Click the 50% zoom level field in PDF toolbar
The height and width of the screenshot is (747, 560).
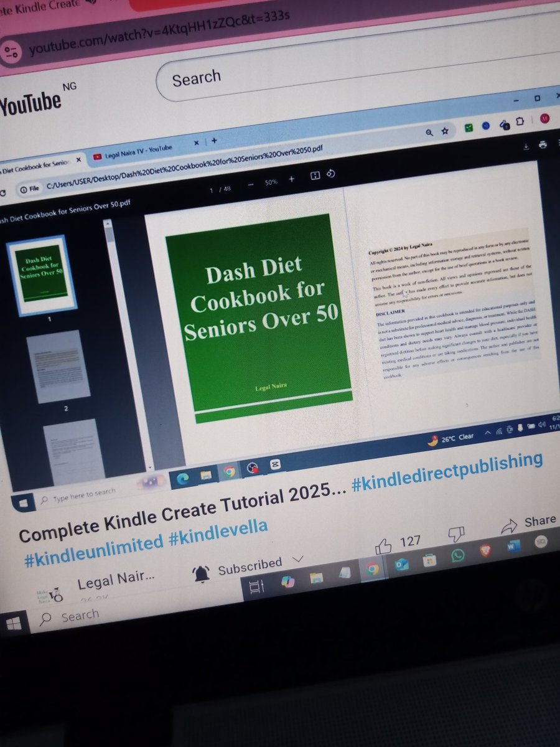pyautogui.click(x=271, y=182)
